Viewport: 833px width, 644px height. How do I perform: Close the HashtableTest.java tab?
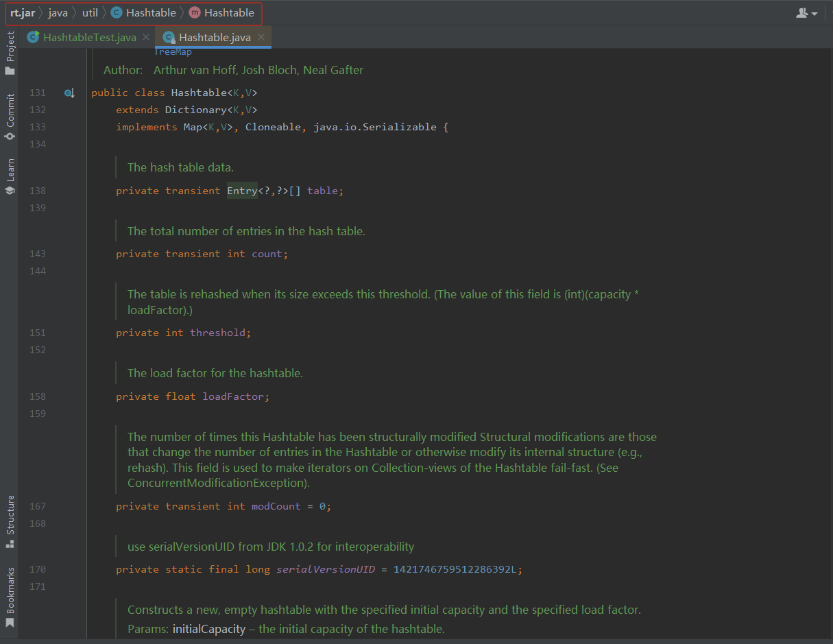tap(145, 37)
